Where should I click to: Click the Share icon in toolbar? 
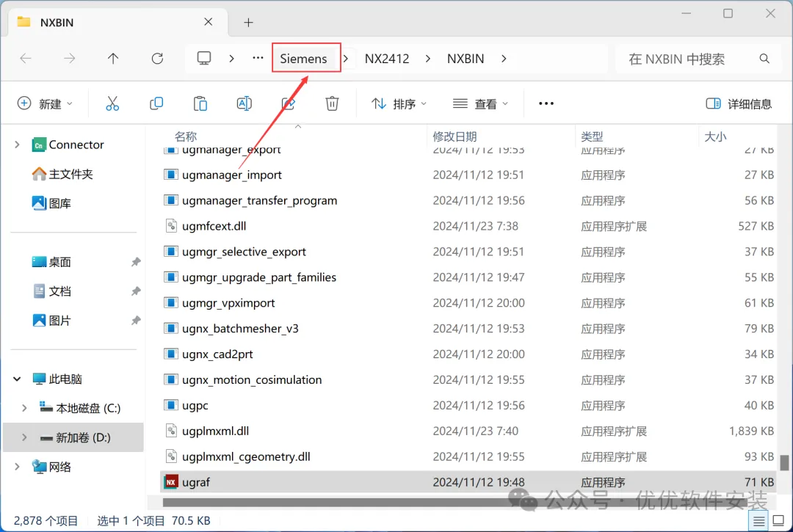pyautogui.click(x=289, y=103)
